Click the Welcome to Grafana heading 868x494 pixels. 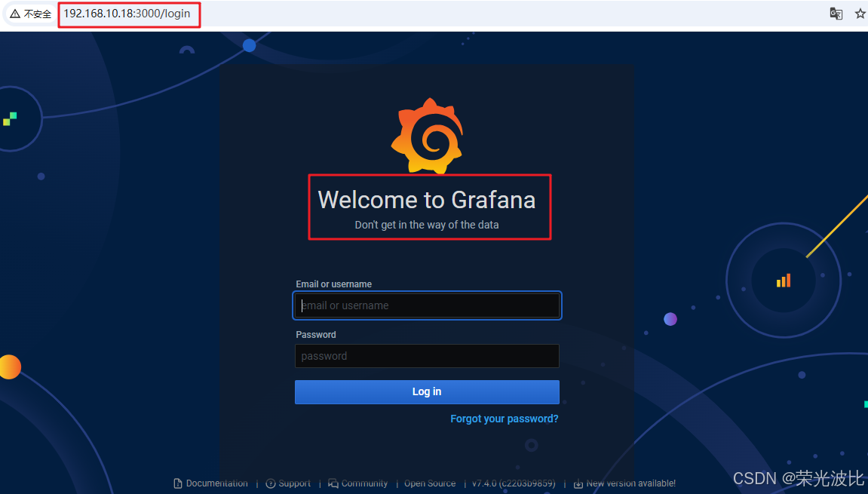[427, 200]
